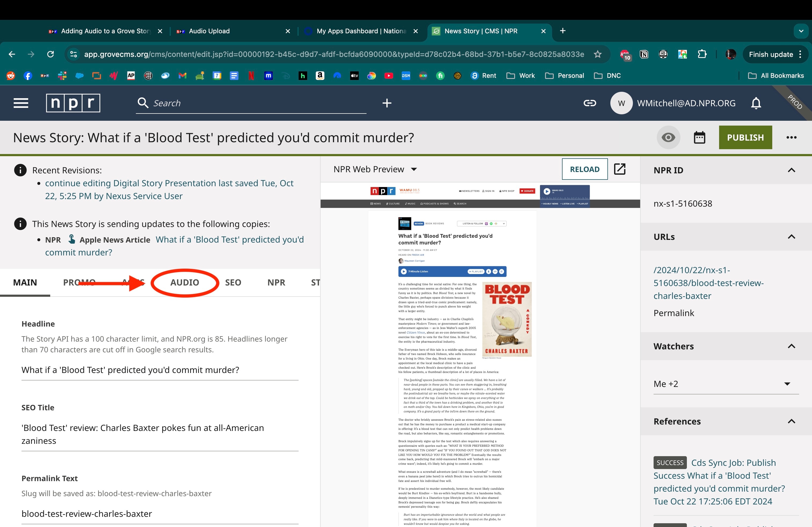Image resolution: width=812 pixels, height=527 pixels.
Task: Click the SEO Title text field
Action: pos(160,434)
